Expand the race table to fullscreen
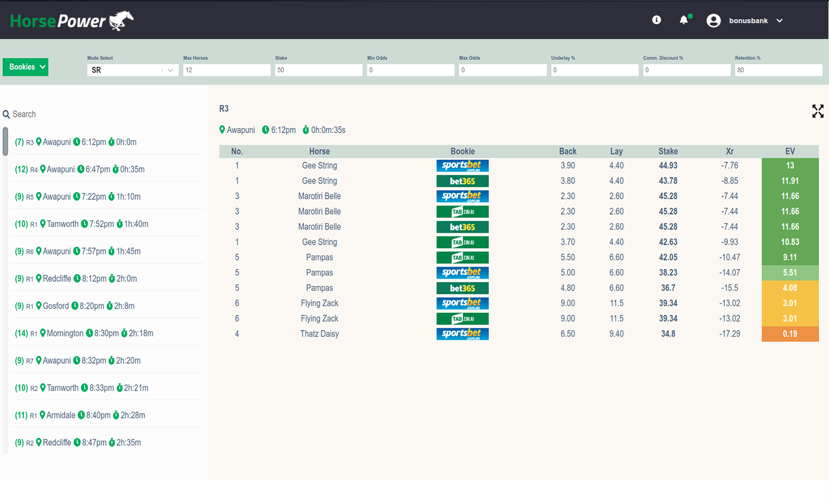Image resolution: width=829 pixels, height=504 pixels. (x=818, y=111)
